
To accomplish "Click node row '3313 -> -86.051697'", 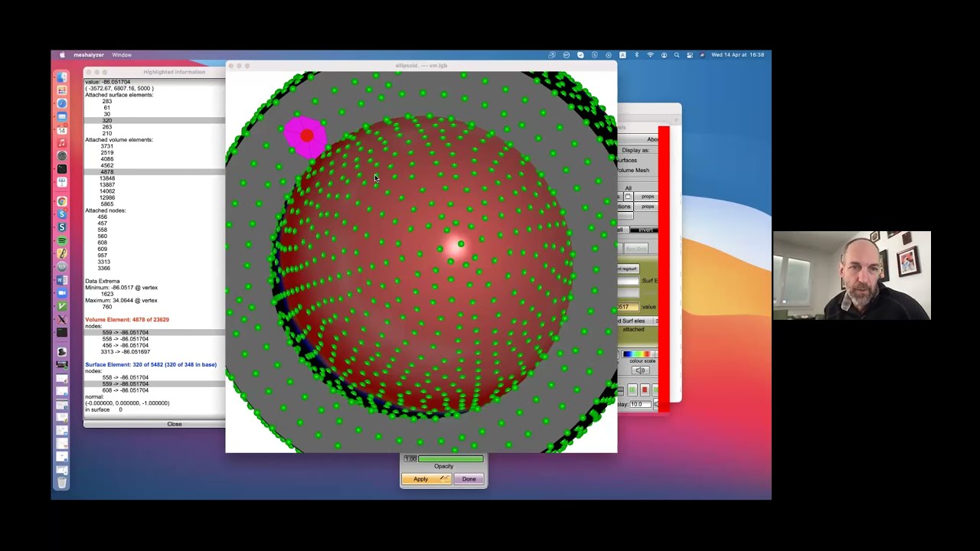I will point(125,352).
